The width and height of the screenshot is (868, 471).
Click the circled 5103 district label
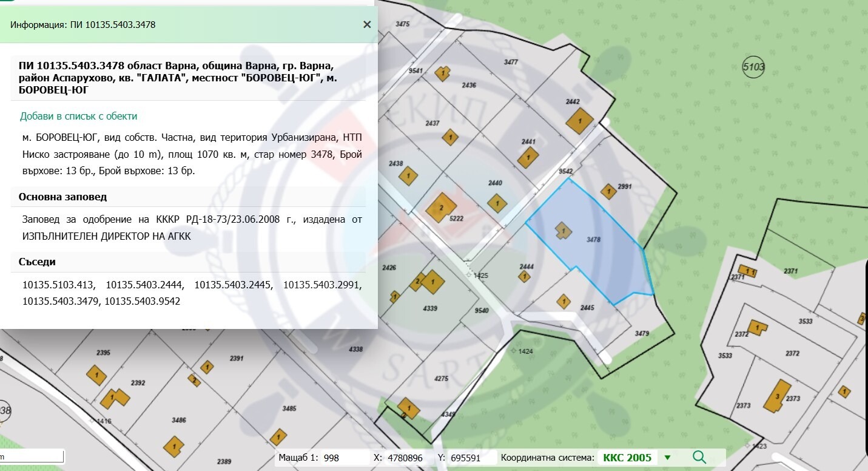[x=753, y=67]
